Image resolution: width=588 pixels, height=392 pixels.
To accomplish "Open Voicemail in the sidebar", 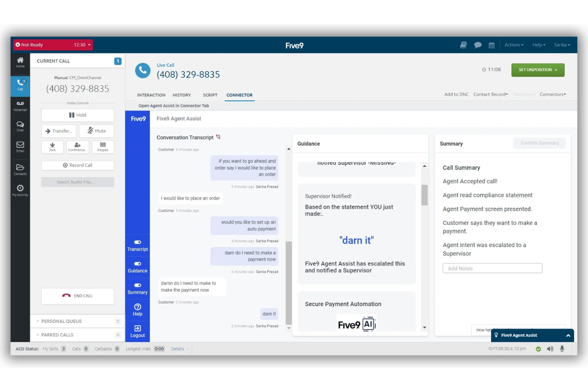I will point(20,106).
